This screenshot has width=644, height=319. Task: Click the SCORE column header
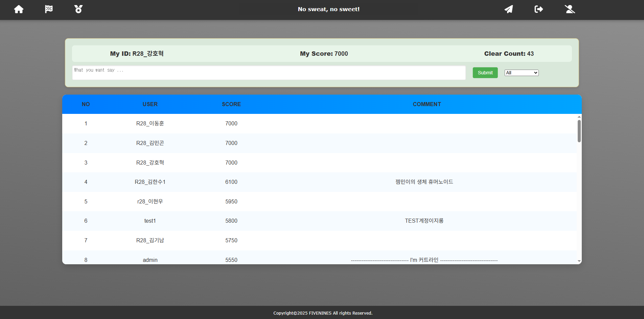pos(231,104)
